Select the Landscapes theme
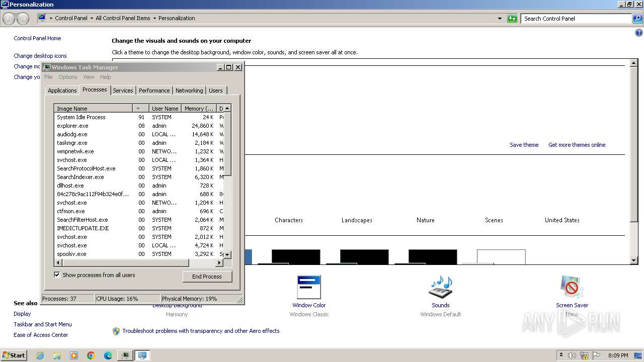The height and width of the screenshot is (362, 644). 357,220
